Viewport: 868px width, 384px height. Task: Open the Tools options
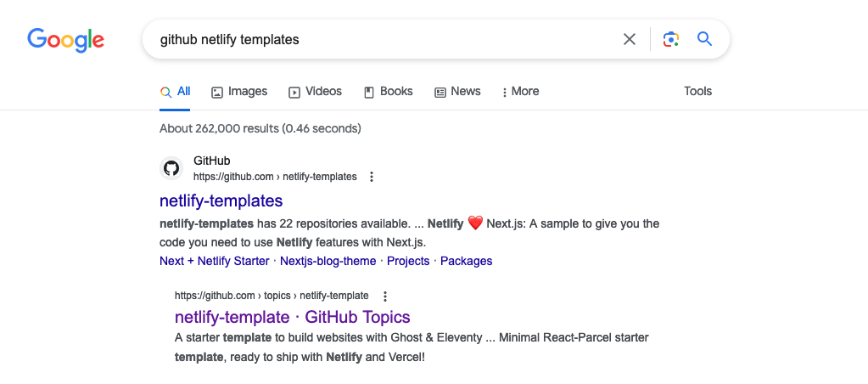click(697, 92)
